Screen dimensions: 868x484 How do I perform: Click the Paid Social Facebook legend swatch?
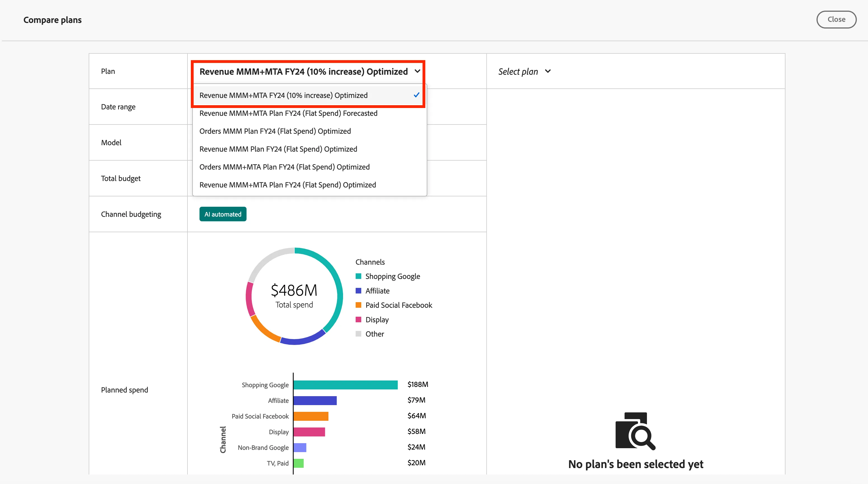coord(358,305)
